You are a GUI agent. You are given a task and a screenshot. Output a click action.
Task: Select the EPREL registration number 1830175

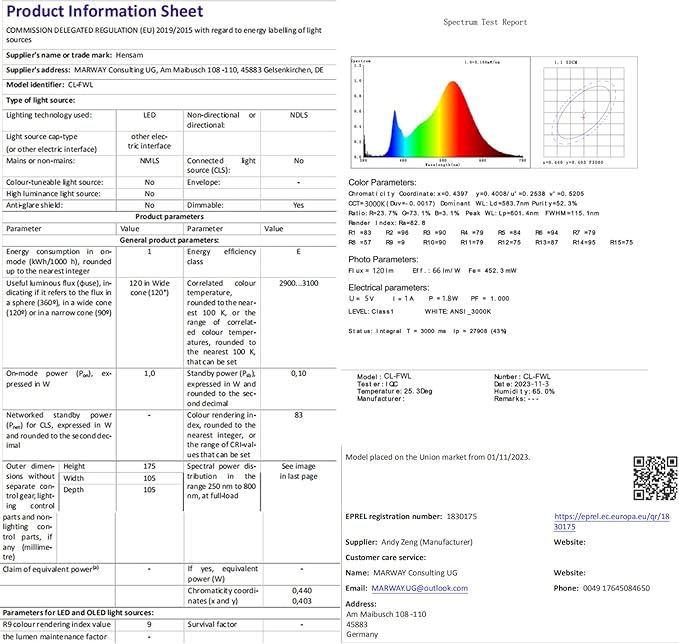pos(460,516)
